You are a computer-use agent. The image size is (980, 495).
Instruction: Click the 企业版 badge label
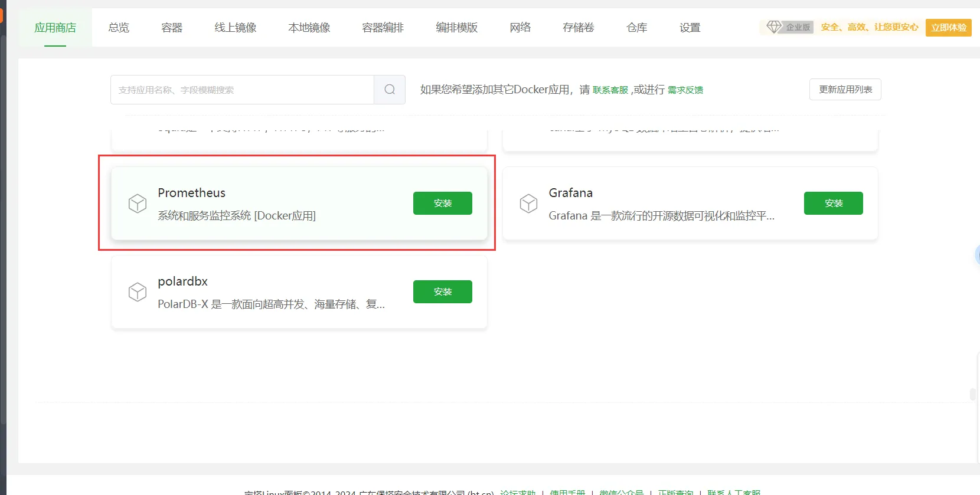[798, 27]
